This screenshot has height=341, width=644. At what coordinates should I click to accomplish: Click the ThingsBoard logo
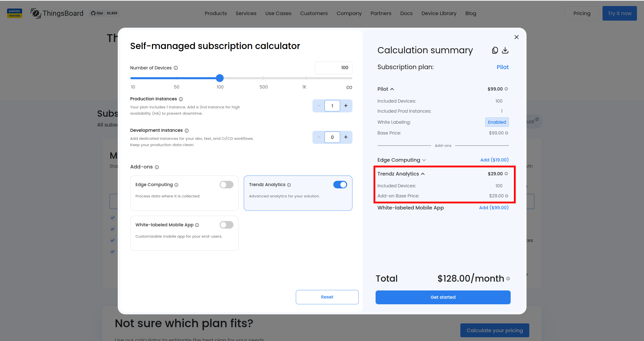point(57,13)
